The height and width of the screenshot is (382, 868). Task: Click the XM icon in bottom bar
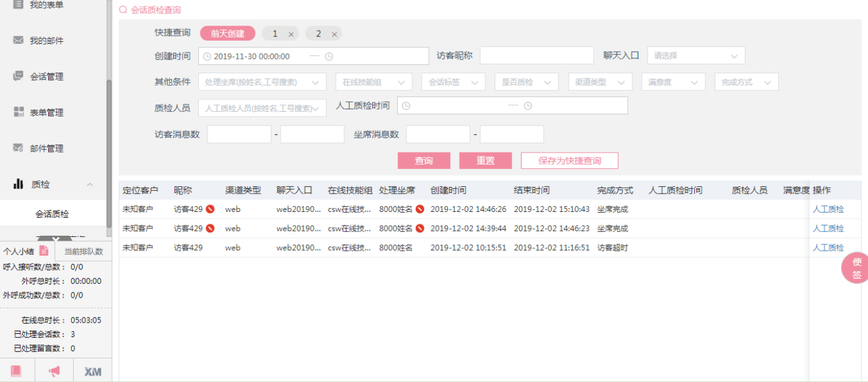[93, 371]
